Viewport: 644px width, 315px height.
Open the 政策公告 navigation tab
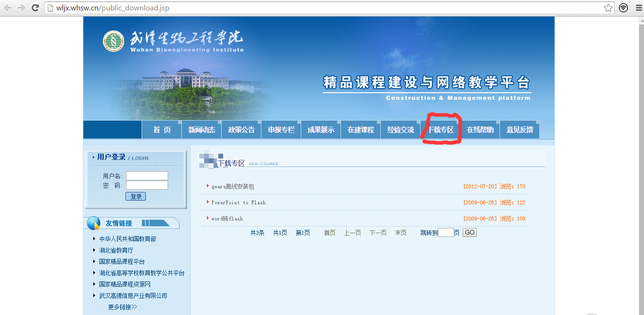241,130
